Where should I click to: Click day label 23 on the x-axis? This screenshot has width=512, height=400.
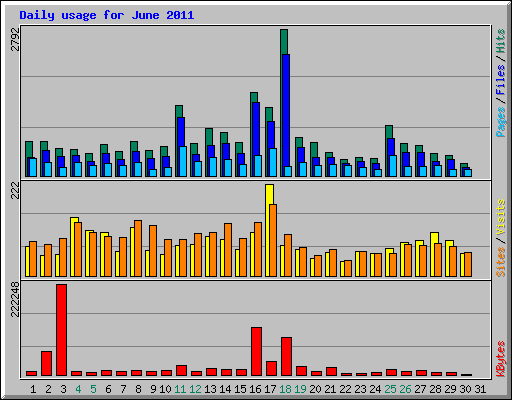360,389
